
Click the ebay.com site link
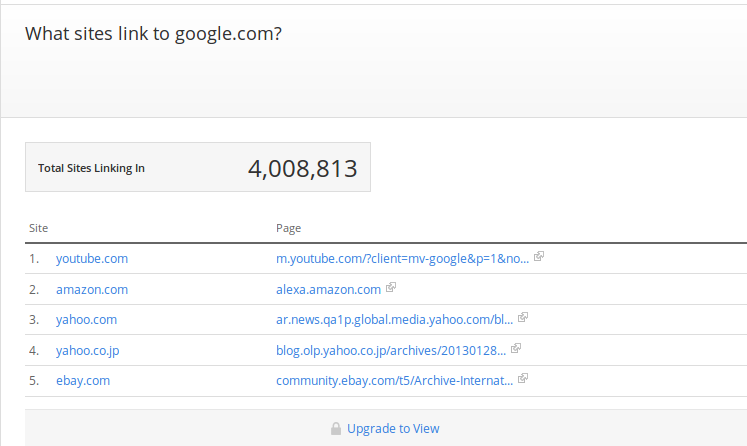tap(83, 381)
